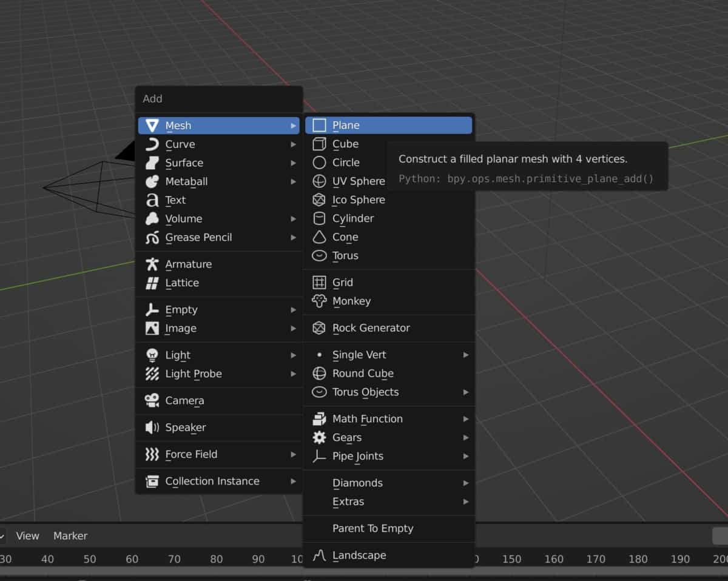Click frame 100 on the timeline ruler
This screenshot has height=581, width=728.
coord(297,559)
